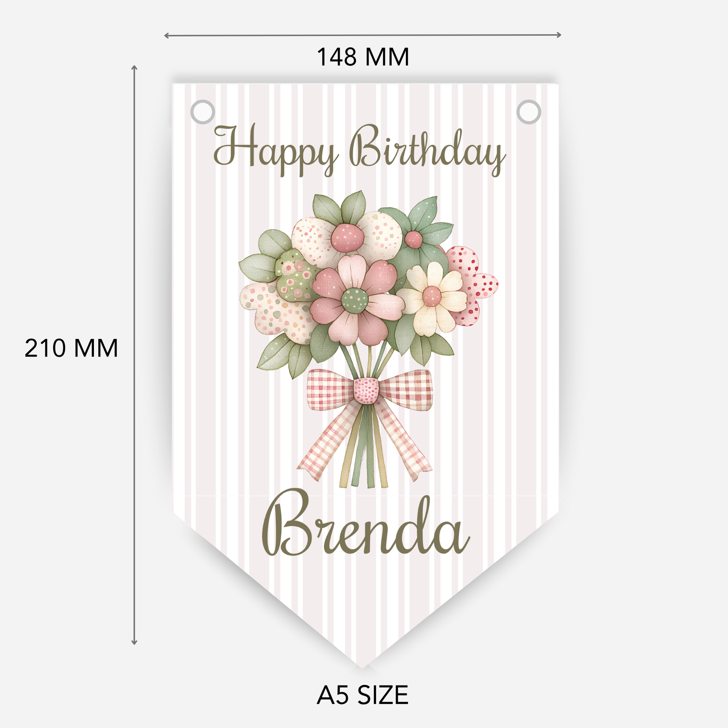Click the small pink bud on teal flower
728x728 pixels.
click(414, 239)
